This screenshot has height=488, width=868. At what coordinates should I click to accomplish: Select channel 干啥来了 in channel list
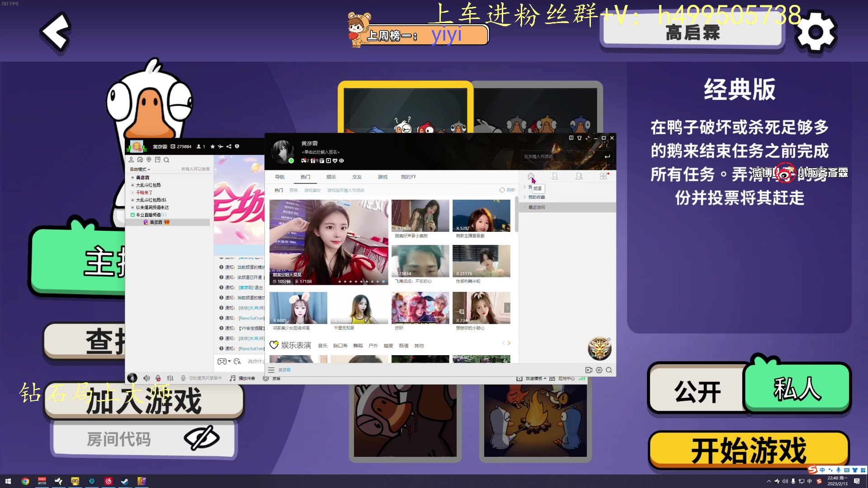pyautogui.click(x=144, y=192)
